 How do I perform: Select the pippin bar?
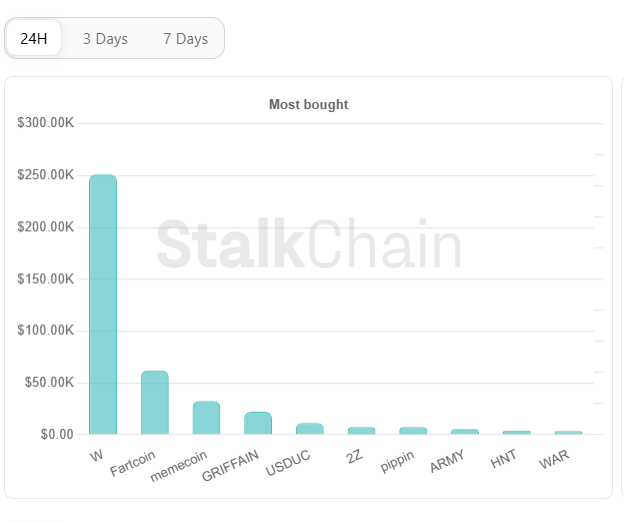[x=413, y=431]
